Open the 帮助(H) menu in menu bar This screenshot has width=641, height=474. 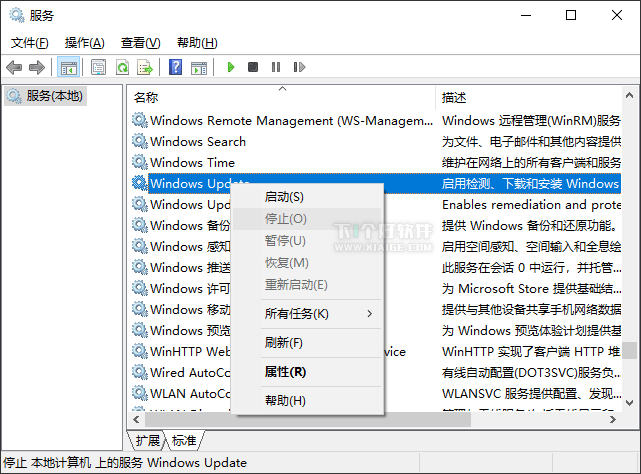tap(197, 43)
